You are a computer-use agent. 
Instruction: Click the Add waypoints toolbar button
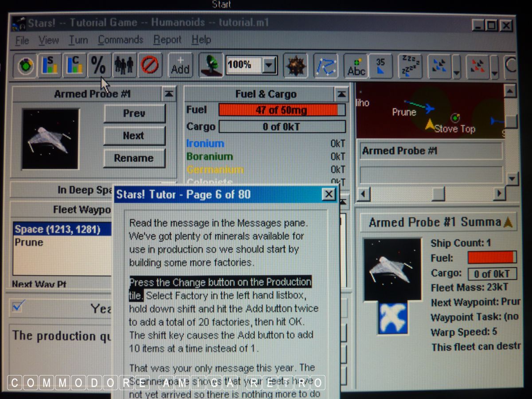(180, 66)
